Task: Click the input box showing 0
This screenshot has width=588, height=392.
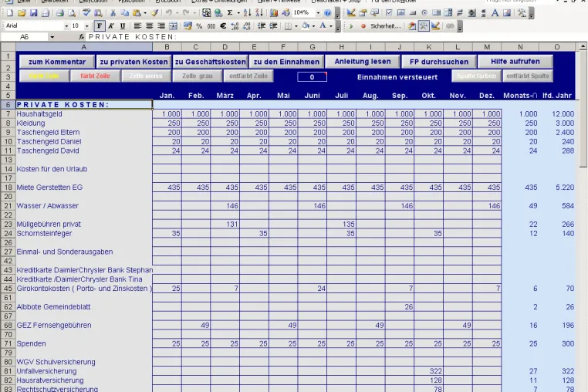Action: click(x=312, y=77)
